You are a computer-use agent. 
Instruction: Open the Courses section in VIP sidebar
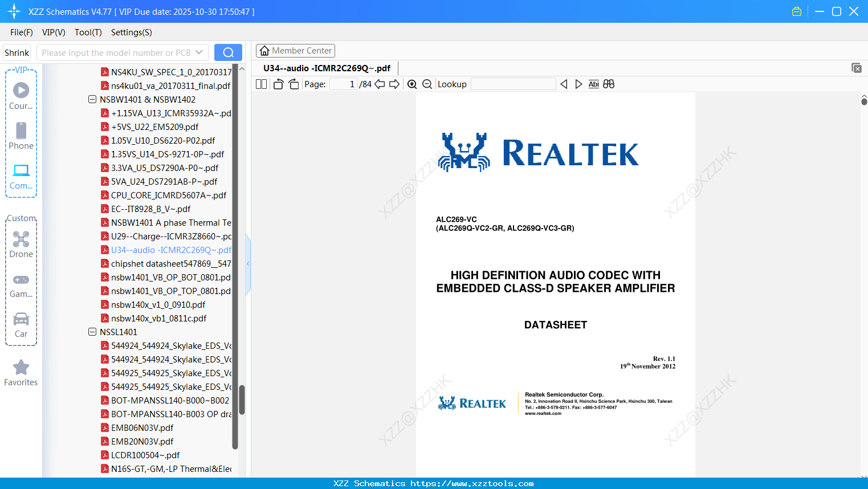pyautogui.click(x=21, y=96)
